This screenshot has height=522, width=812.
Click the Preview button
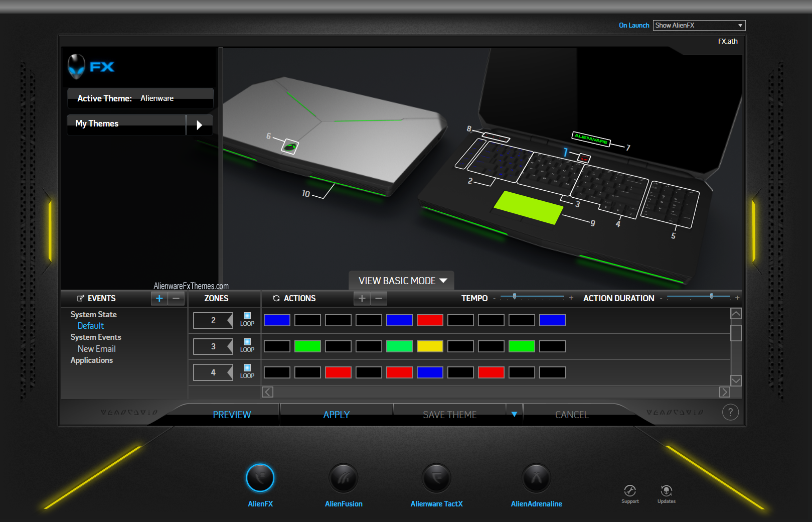tap(232, 415)
